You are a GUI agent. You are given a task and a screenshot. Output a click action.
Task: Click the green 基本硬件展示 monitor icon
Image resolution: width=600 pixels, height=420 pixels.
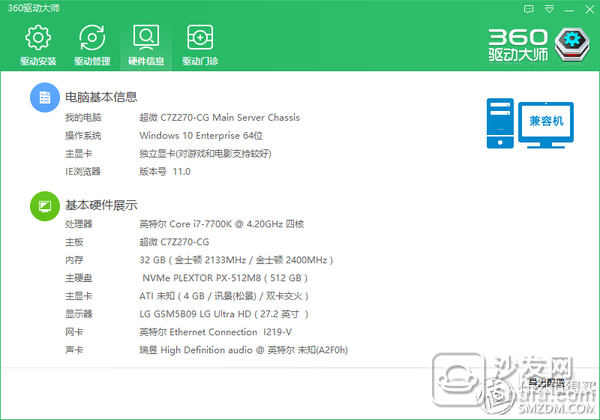tap(45, 206)
